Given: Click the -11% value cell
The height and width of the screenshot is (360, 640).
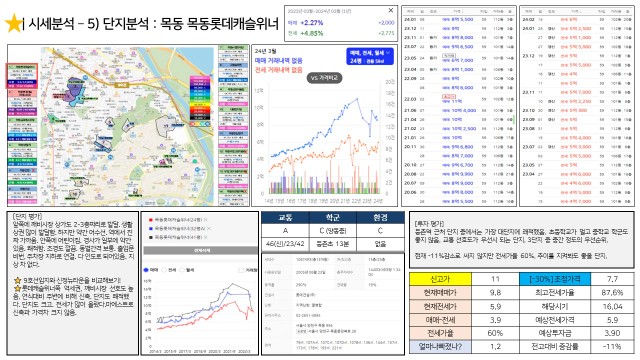Looking at the screenshot, I should tap(612, 347).
